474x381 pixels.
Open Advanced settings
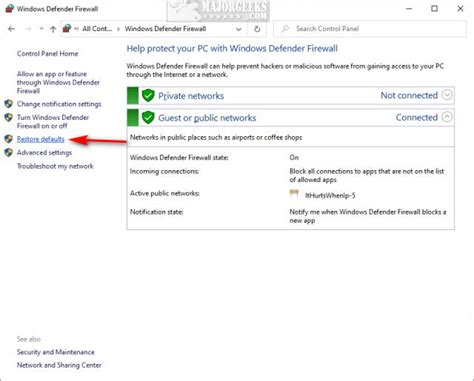pos(44,153)
